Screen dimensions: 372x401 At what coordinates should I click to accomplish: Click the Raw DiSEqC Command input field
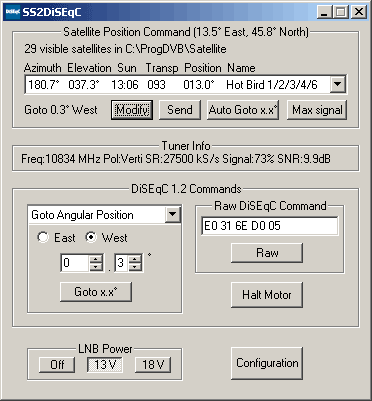[x=270, y=226]
